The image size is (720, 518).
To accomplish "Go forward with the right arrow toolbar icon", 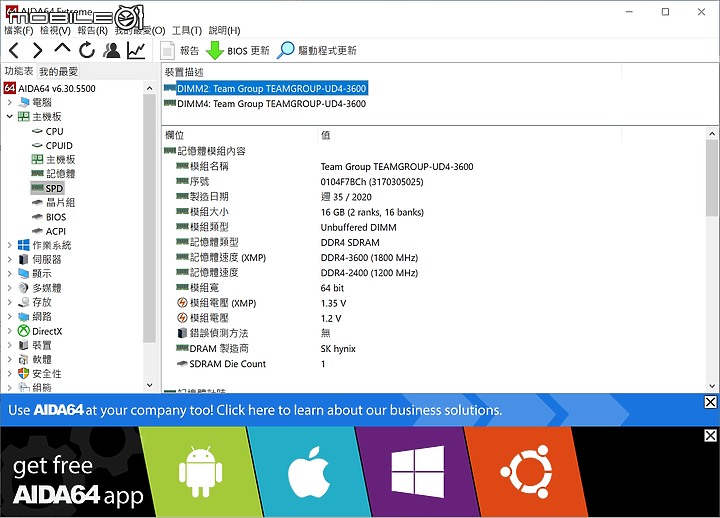I will 38,50.
